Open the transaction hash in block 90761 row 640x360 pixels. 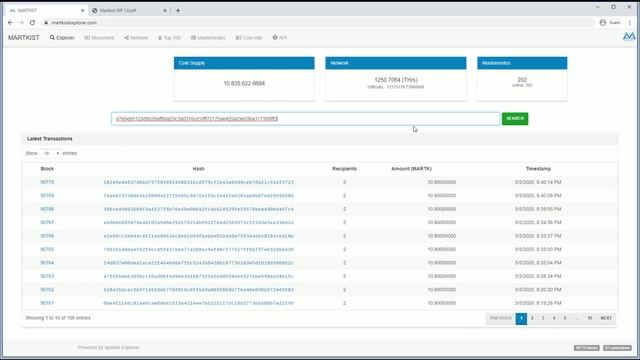[198, 303]
